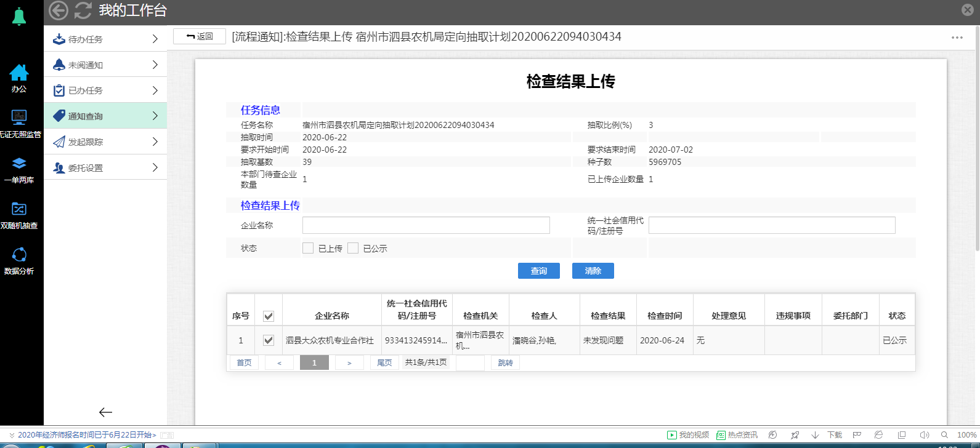Click the 返回 button
Screen dimensions: 980x448
click(200, 36)
